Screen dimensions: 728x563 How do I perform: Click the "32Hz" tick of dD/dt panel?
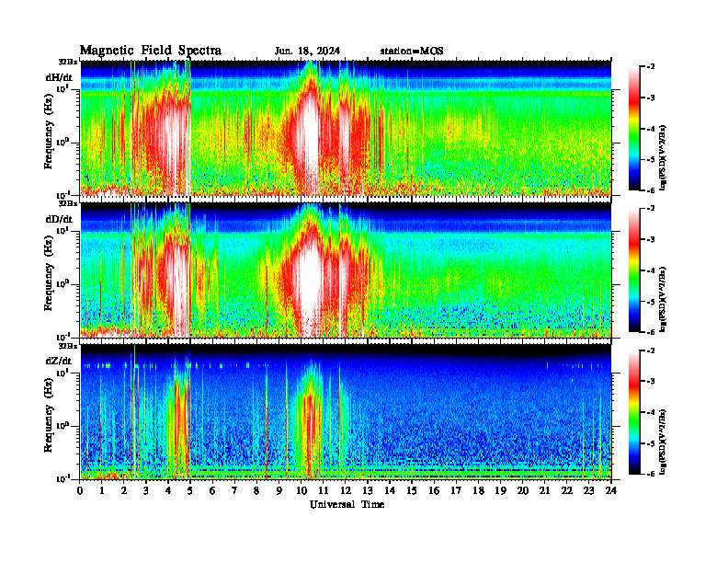click(x=68, y=203)
